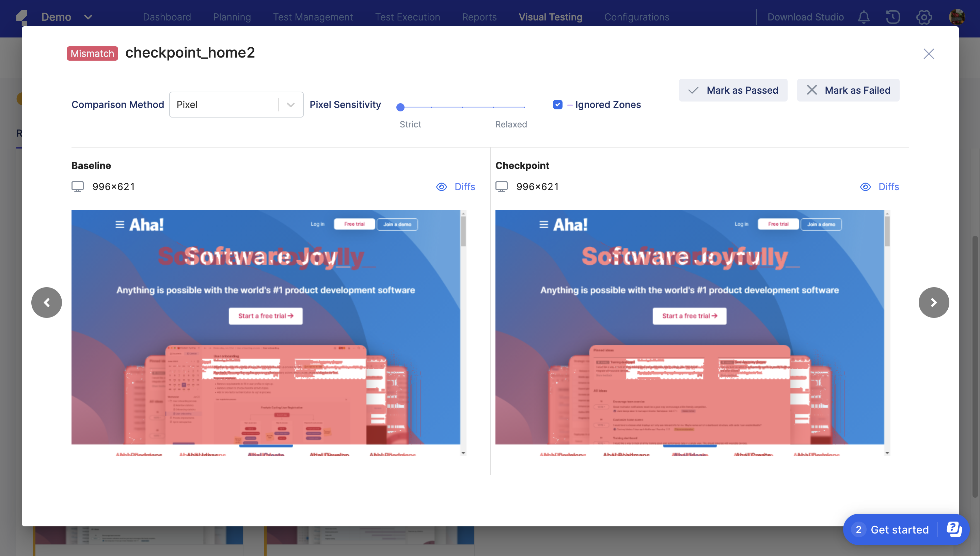Click the Ignored Zones label
Screen dimensions: 980x556
[x=608, y=105]
